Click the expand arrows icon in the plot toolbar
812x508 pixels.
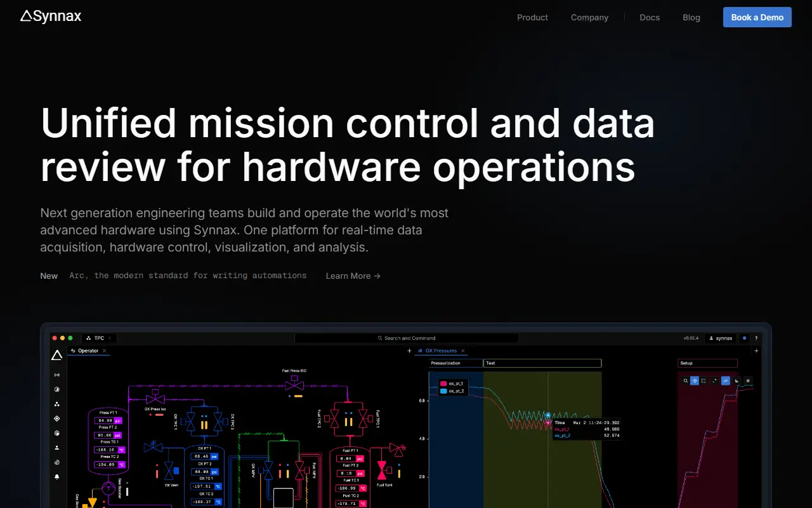pyautogui.click(x=715, y=381)
